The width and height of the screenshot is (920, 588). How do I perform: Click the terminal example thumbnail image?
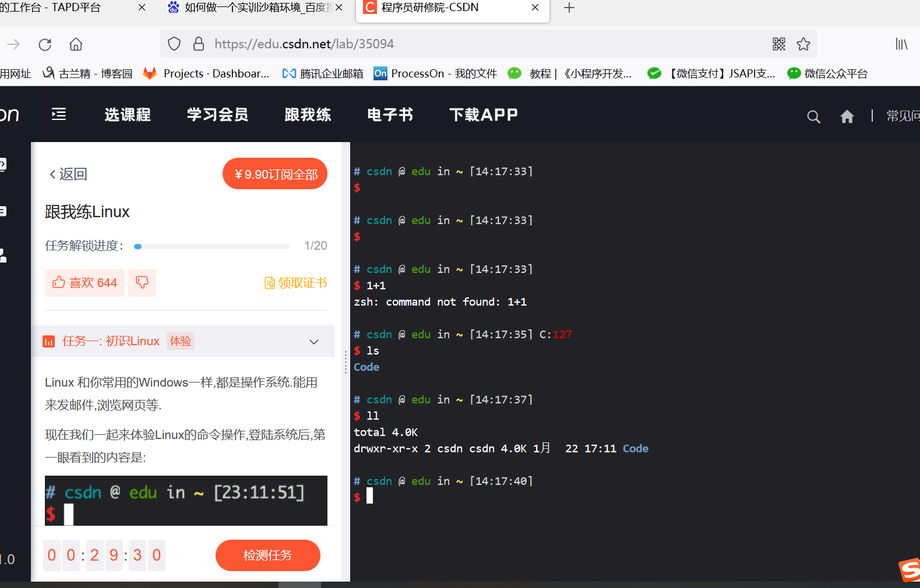(x=186, y=501)
